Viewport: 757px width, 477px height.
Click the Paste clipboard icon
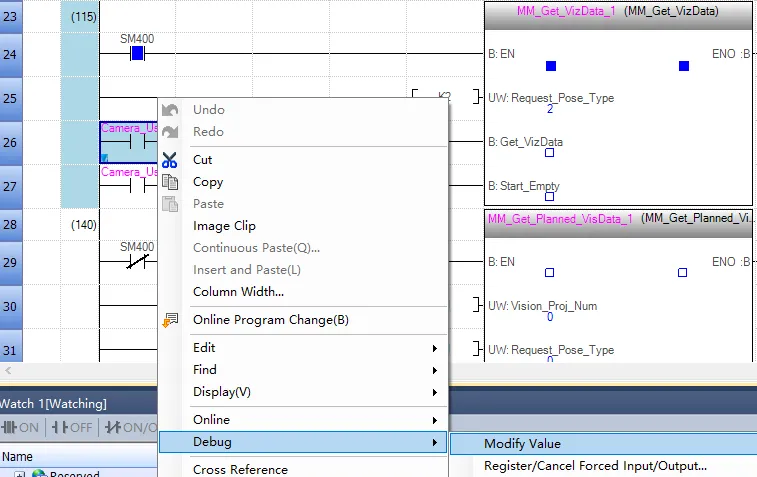click(x=170, y=204)
